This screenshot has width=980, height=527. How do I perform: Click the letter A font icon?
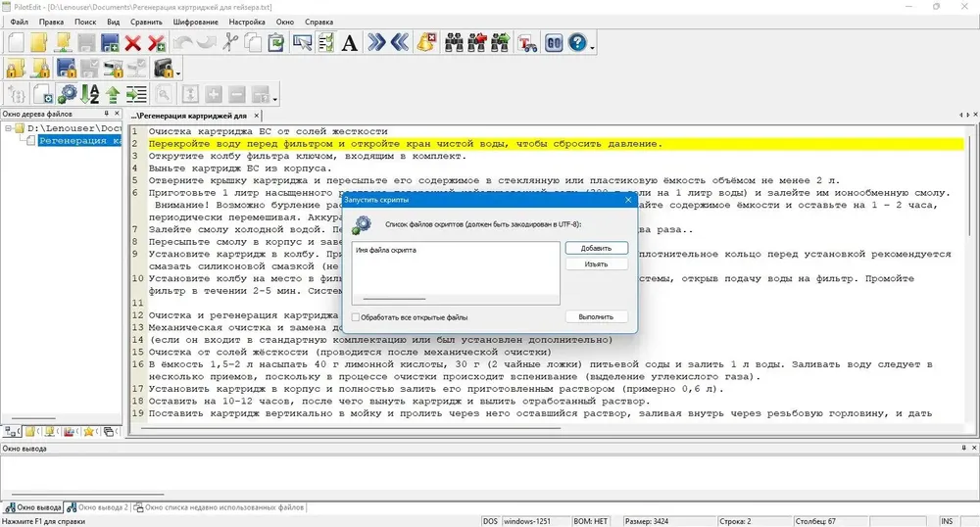(x=350, y=42)
